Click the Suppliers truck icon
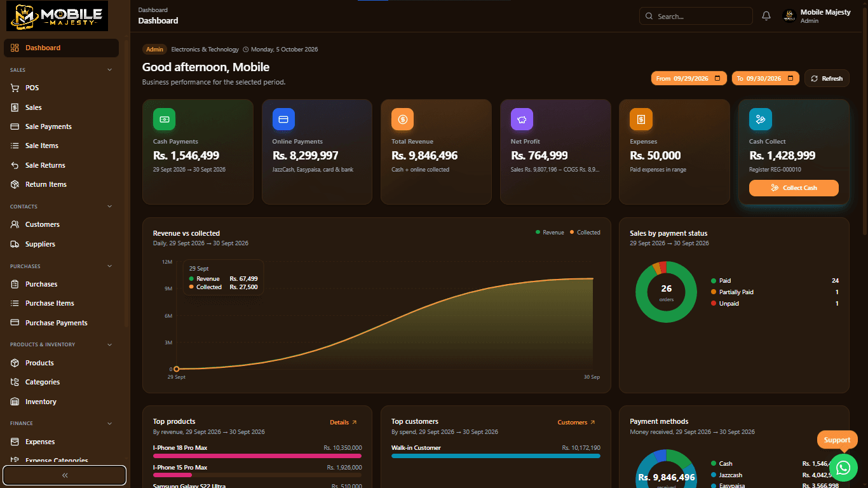 (x=15, y=244)
